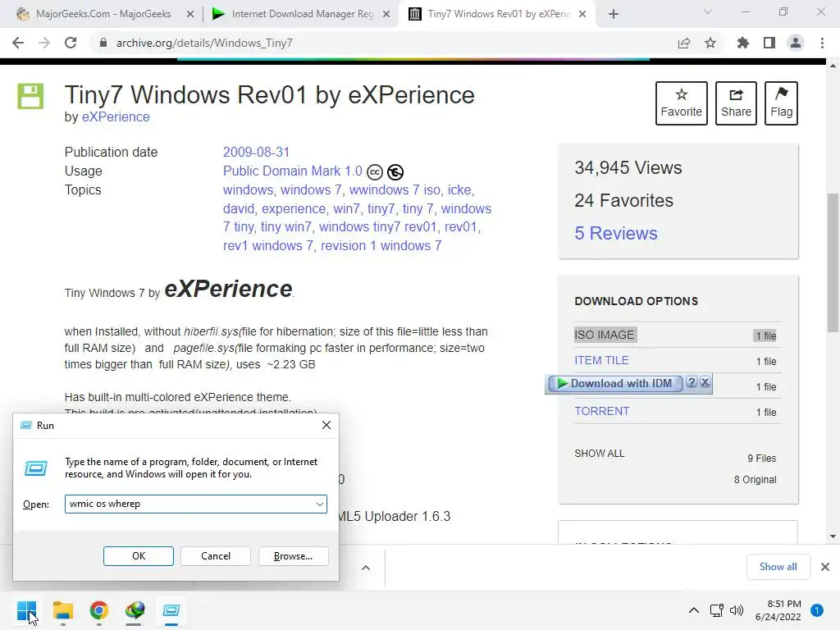Open the network status tray icon
The image size is (840, 630).
click(716, 610)
